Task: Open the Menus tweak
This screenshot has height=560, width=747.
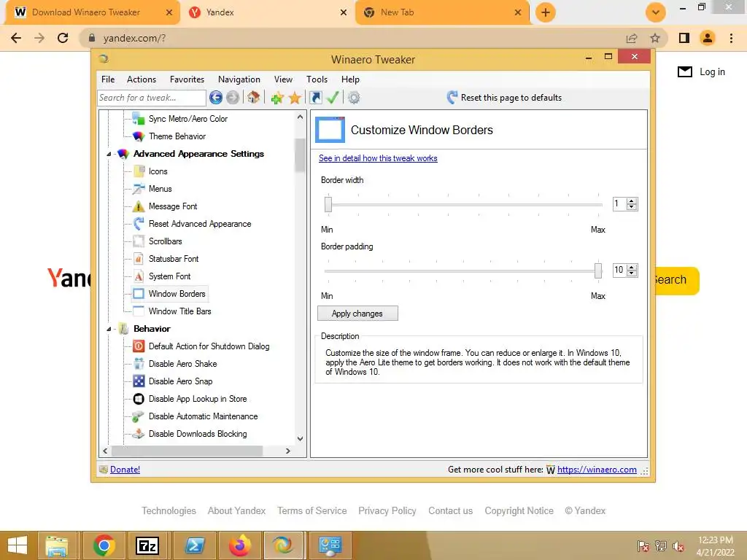Action: (160, 189)
